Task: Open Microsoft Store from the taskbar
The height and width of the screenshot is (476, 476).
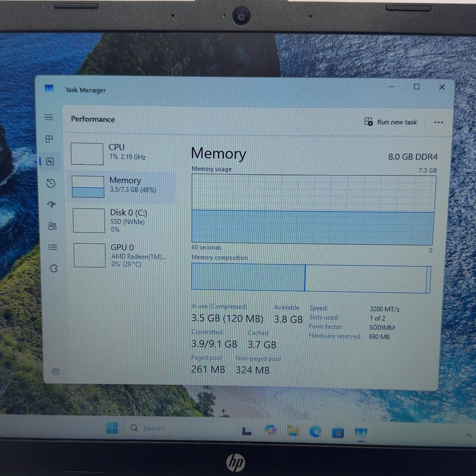Action: 338,432
